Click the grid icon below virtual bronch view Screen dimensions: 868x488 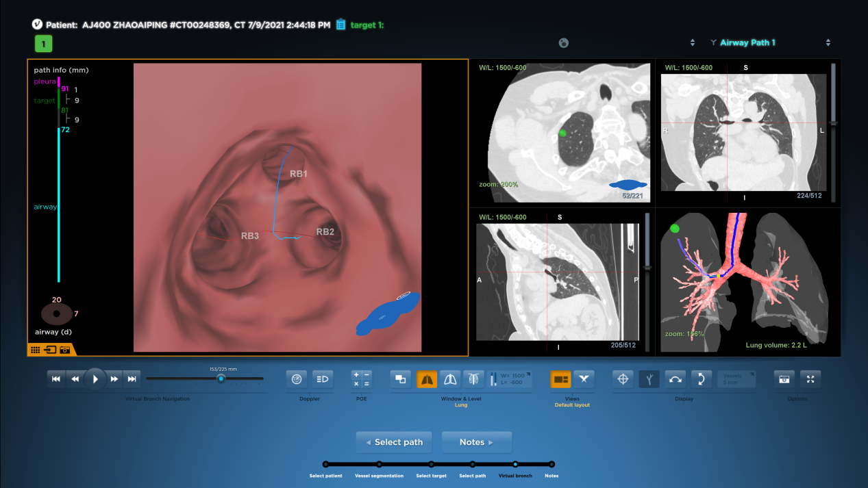(x=35, y=350)
